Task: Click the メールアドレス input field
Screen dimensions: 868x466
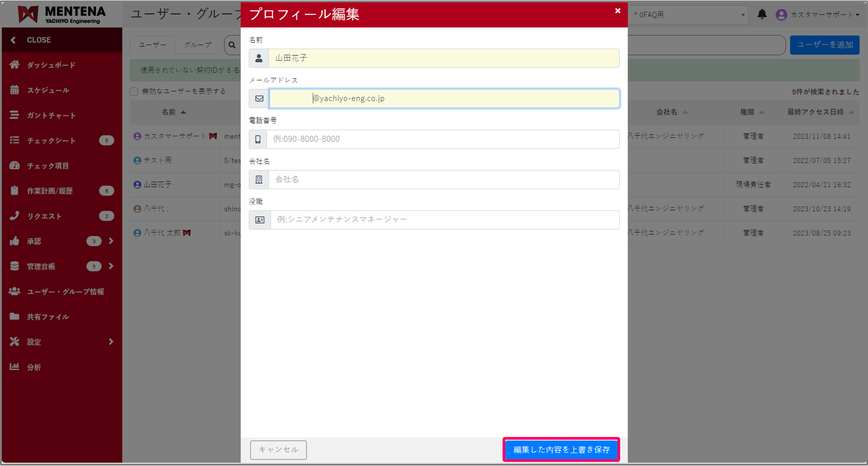Action: pyautogui.click(x=444, y=98)
